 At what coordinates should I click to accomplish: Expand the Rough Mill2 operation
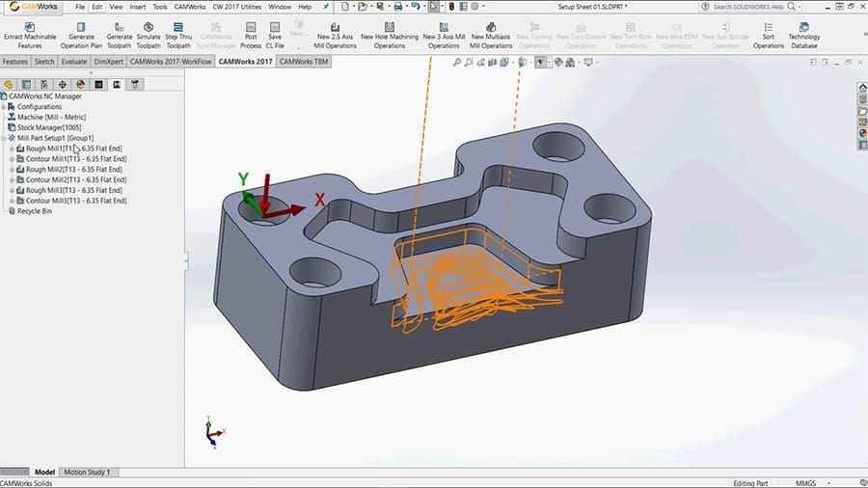(x=13, y=170)
